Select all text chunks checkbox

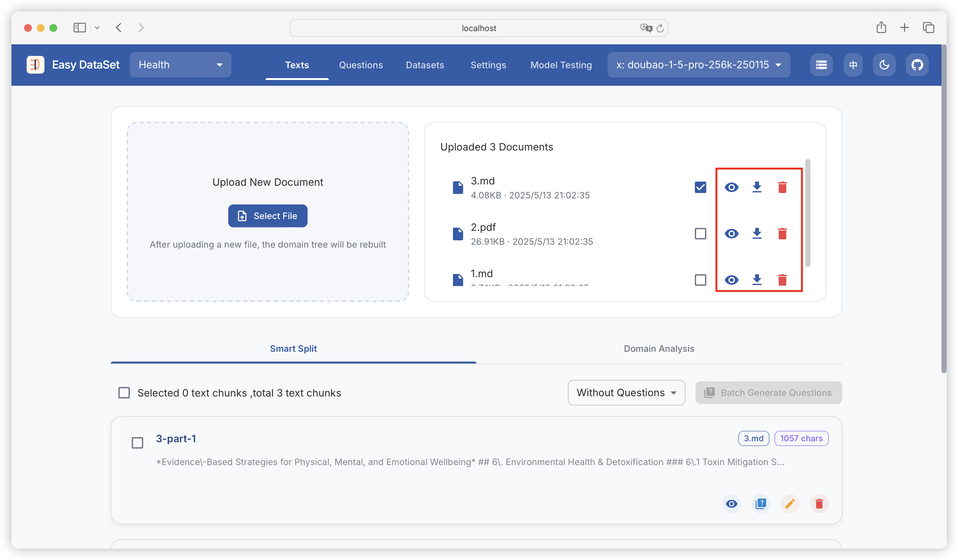[124, 393]
